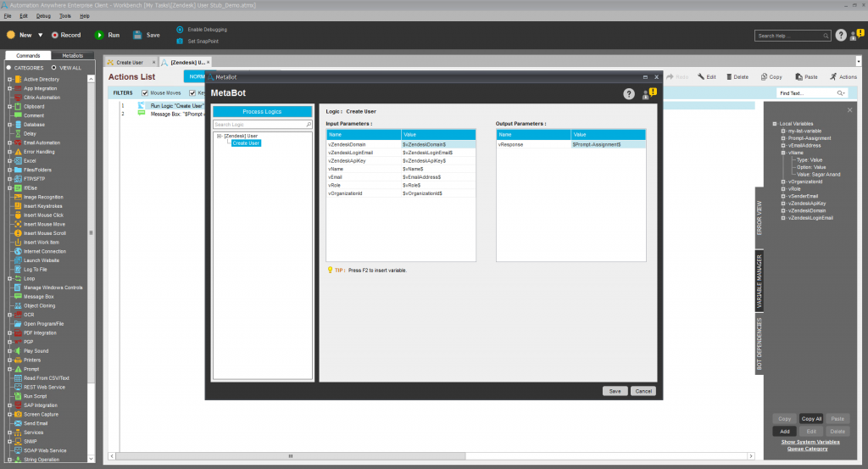Click Copy All in Variable Manager
This screenshot has height=469, width=868.
coord(811,419)
